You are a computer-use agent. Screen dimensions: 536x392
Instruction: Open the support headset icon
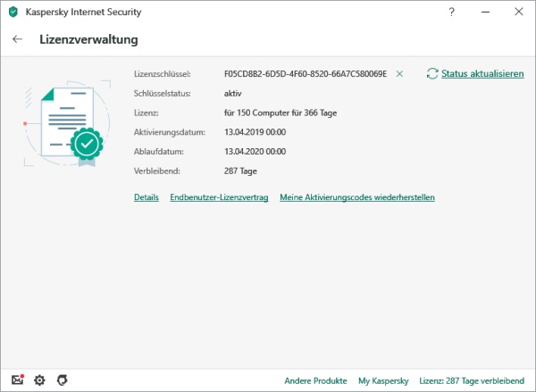[62, 380]
